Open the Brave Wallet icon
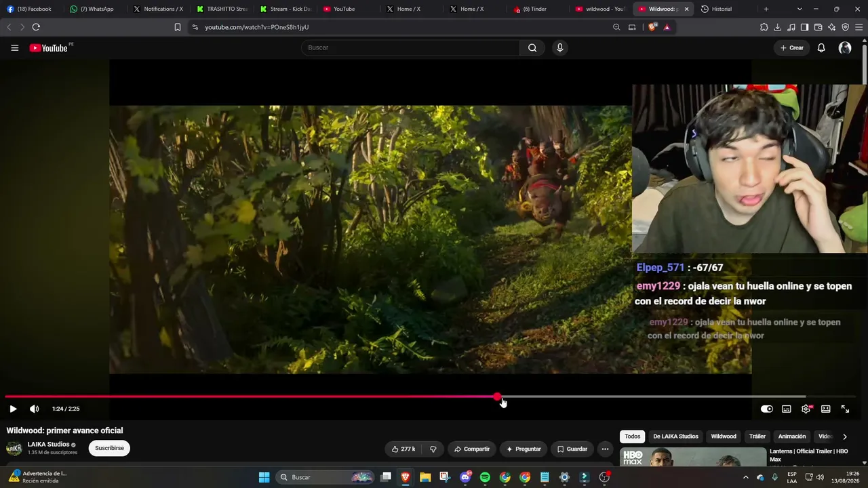Image resolution: width=868 pixels, height=488 pixels. tap(818, 27)
